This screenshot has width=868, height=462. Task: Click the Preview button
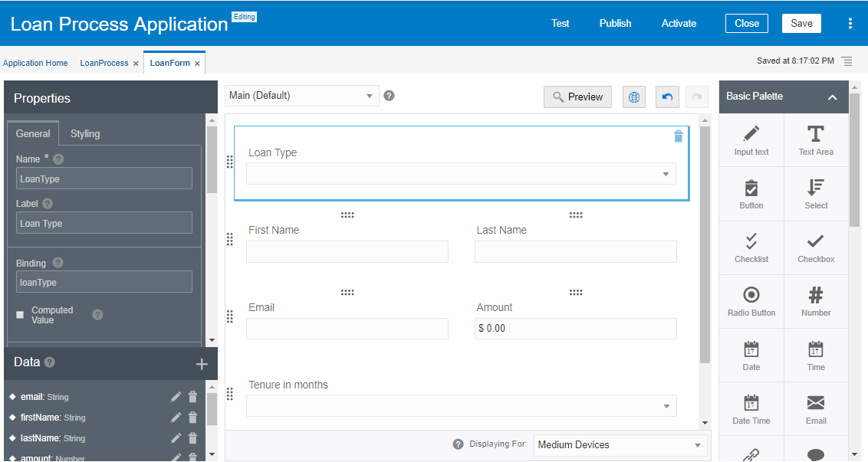click(577, 97)
